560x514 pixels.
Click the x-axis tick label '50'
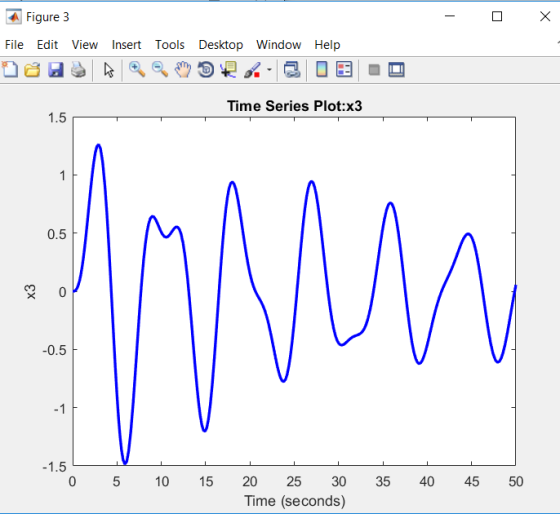tap(516, 481)
